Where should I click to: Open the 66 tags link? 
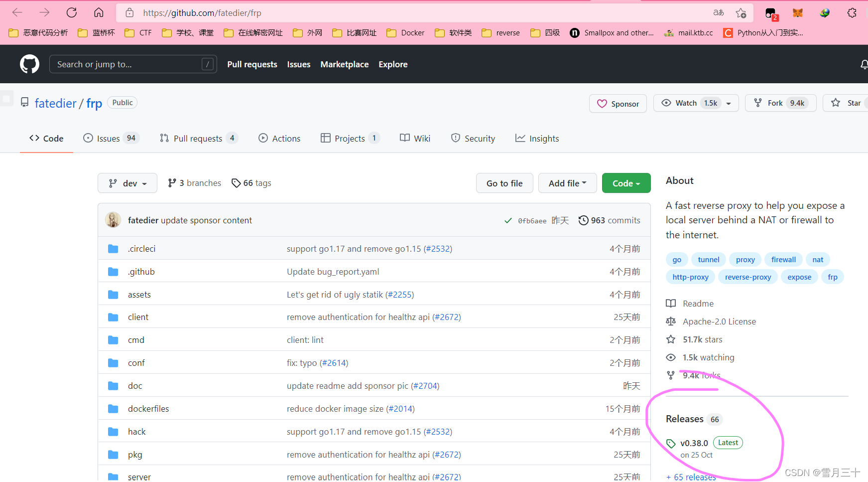click(251, 183)
